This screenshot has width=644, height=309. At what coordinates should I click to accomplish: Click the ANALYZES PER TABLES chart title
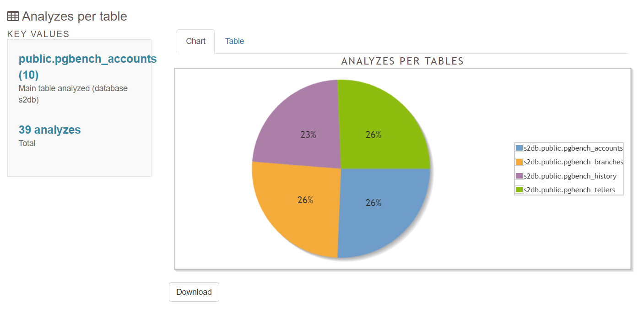pyautogui.click(x=402, y=61)
